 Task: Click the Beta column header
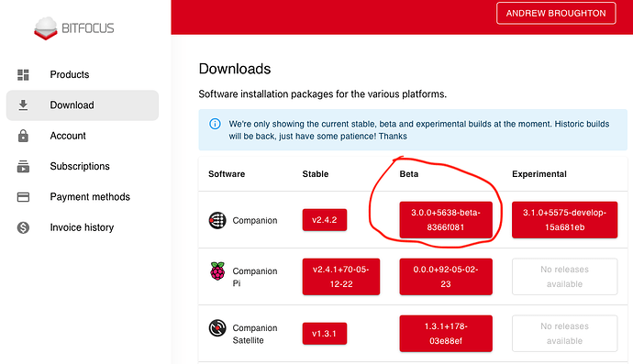tap(409, 174)
